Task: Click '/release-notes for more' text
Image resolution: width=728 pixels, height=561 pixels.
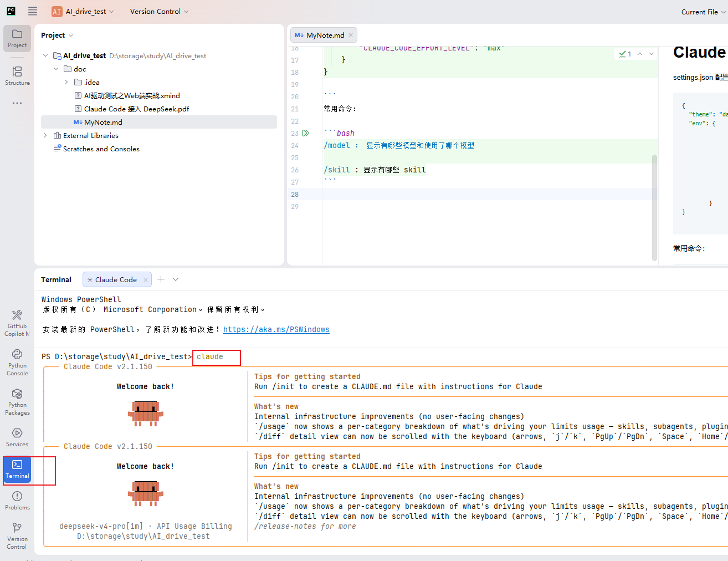Action: click(x=305, y=527)
